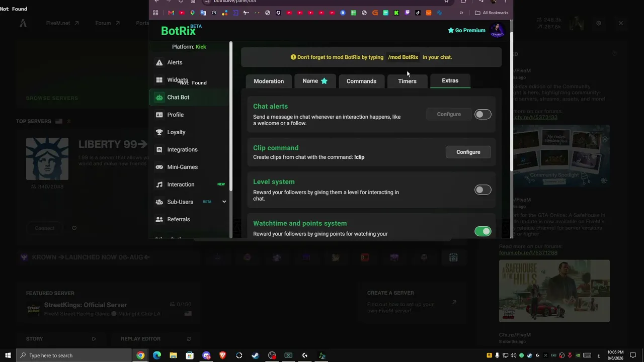Enable the Level system toggle

pyautogui.click(x=482, y=190)
